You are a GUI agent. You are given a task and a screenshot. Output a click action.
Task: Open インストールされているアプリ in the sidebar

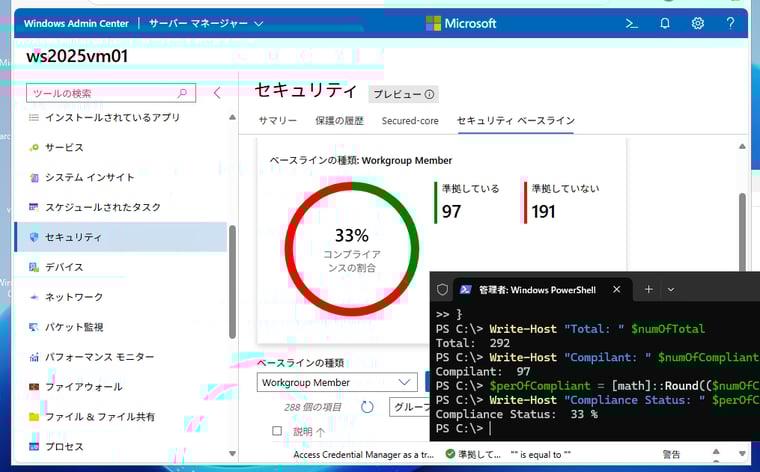pos(121,117)
